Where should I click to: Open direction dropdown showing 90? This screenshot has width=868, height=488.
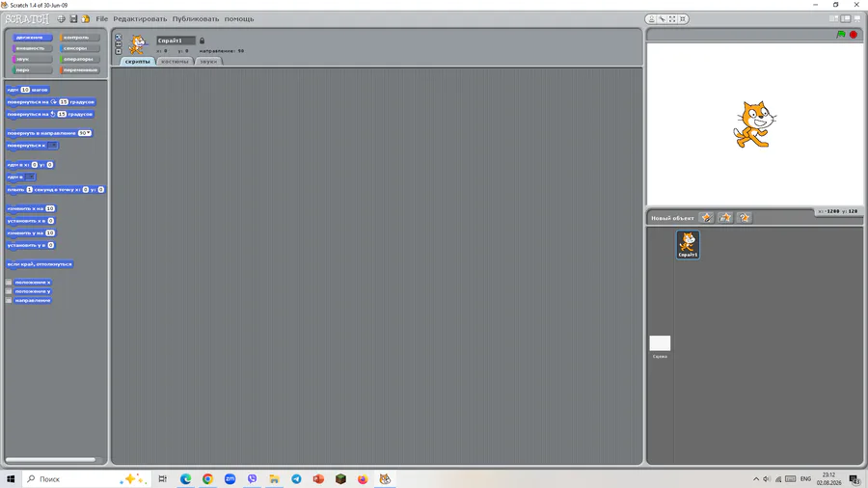tap(84, 133)
